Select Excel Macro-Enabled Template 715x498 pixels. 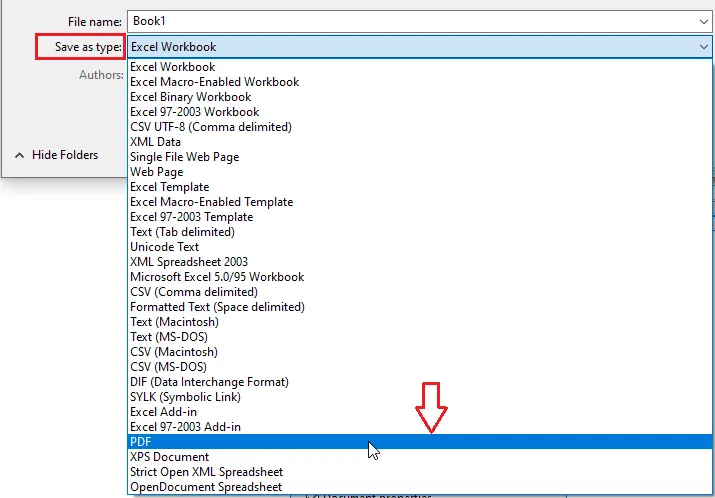click(x=420, y=202)
